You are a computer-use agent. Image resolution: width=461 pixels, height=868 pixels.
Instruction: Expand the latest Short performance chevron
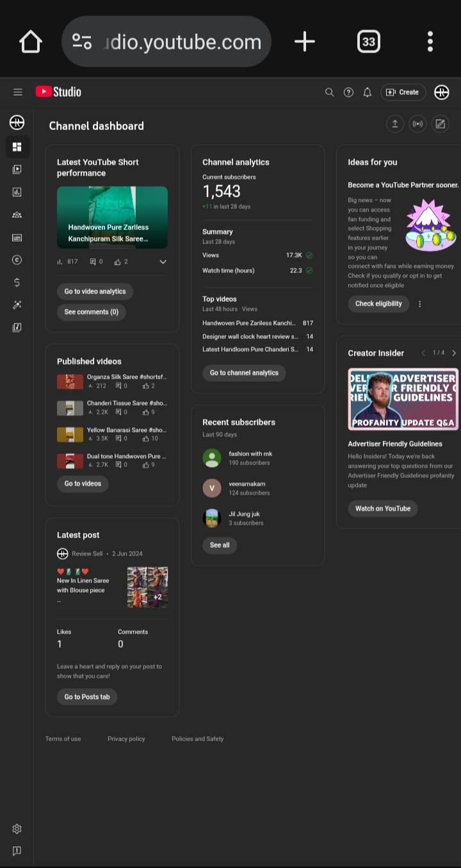163,261
